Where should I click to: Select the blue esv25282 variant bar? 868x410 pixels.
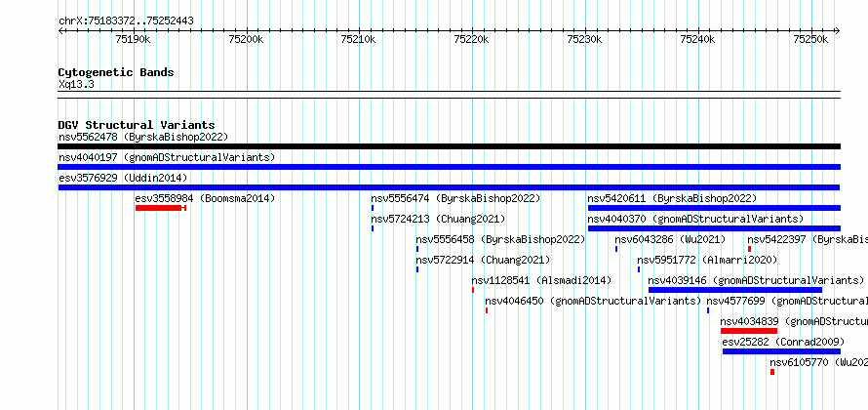pos(781,351)
